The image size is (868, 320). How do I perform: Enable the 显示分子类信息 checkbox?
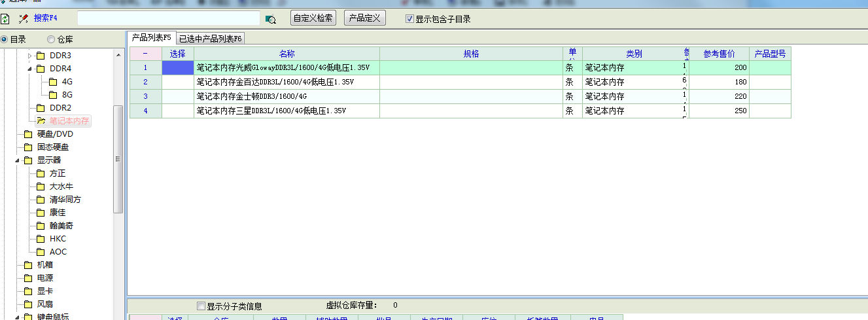[x=201, y=306]
